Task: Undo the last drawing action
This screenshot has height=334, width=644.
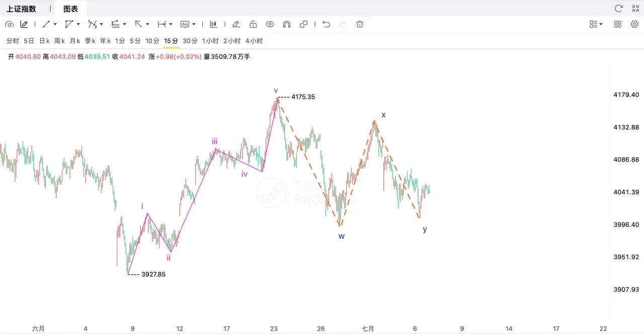Action: [x=326, y=24]
